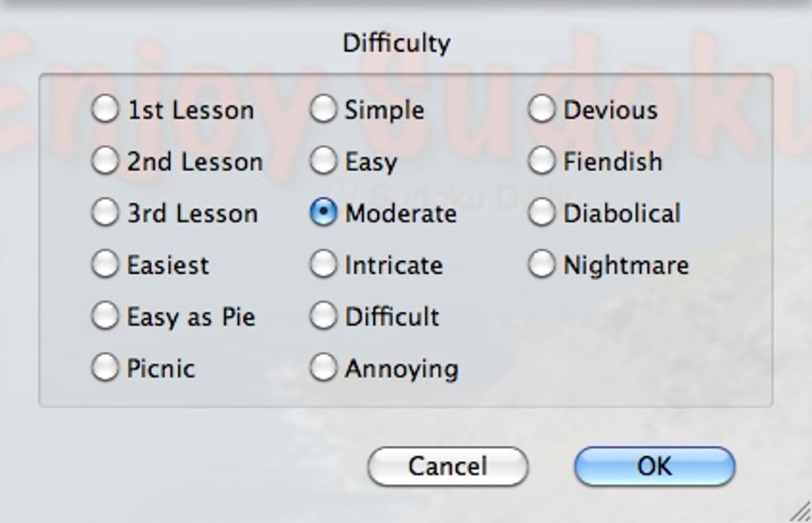Choose the Easy difficulty option

coord(323,162)
